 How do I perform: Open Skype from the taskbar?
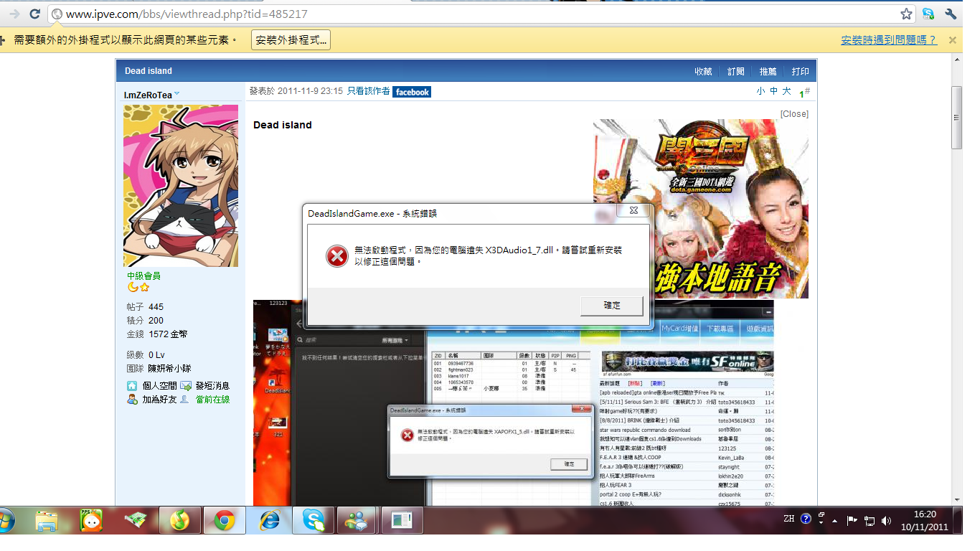313,520
